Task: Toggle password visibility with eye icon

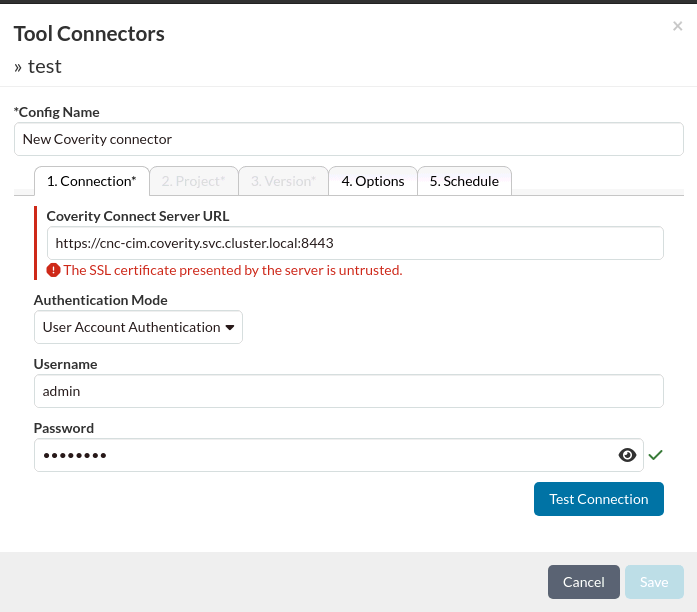Action: tap(627, 455)
